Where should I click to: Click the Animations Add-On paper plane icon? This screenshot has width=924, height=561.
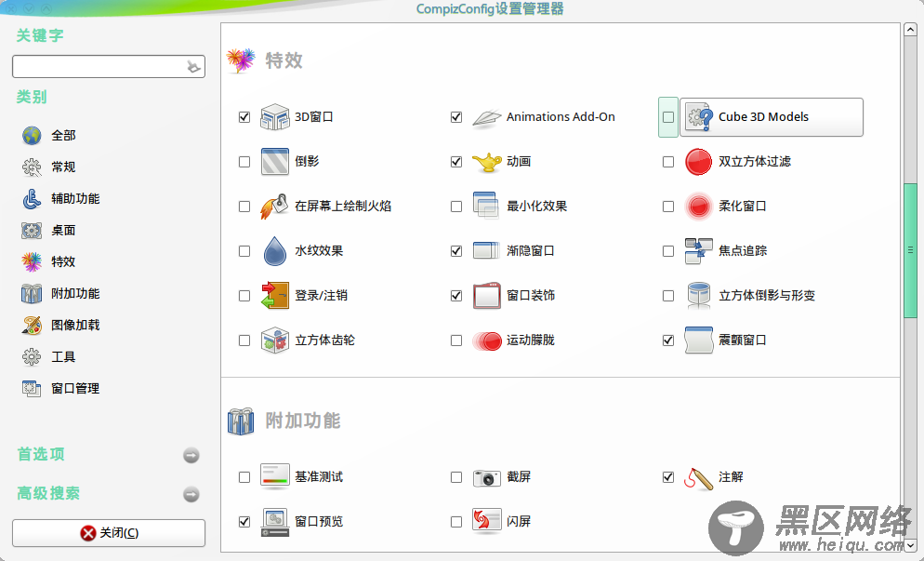(487, 117)
